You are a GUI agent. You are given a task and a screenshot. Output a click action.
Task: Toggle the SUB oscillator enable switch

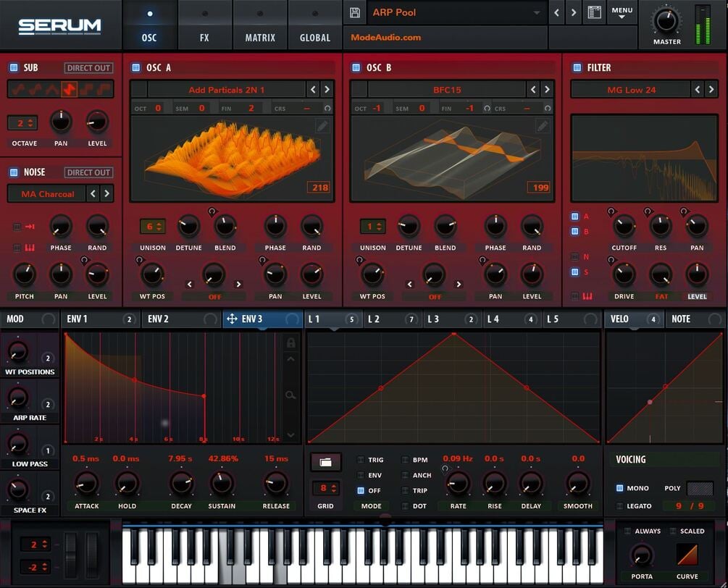tap(14, 67)
